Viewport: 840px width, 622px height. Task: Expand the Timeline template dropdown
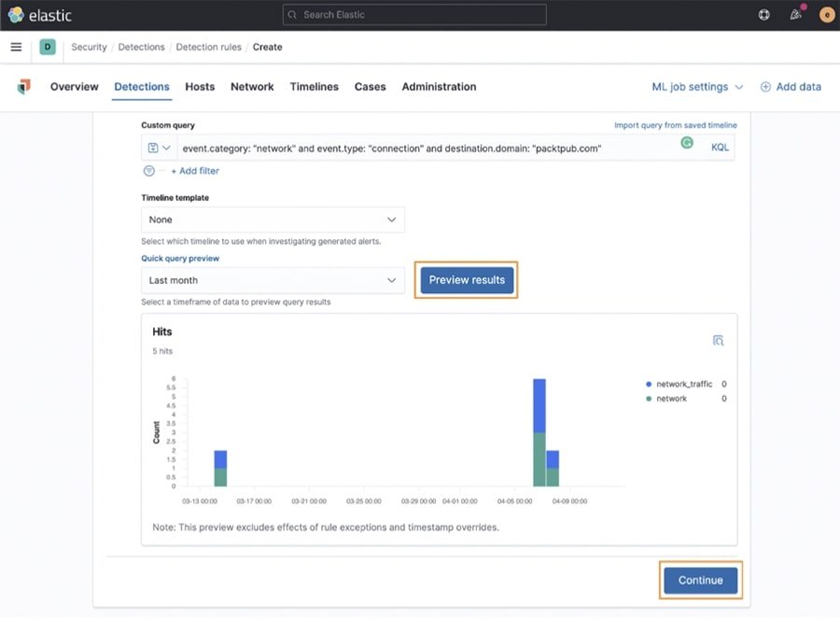tap(273, 219)
